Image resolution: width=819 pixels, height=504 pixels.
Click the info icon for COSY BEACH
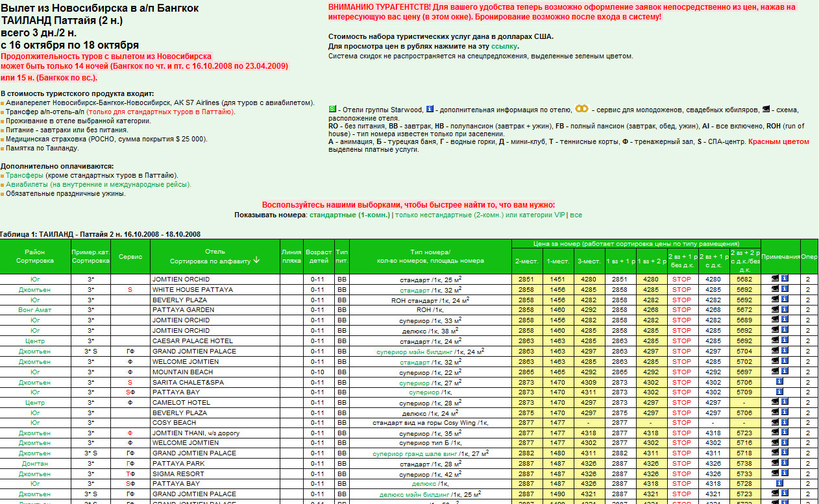(x=784, y=422)
